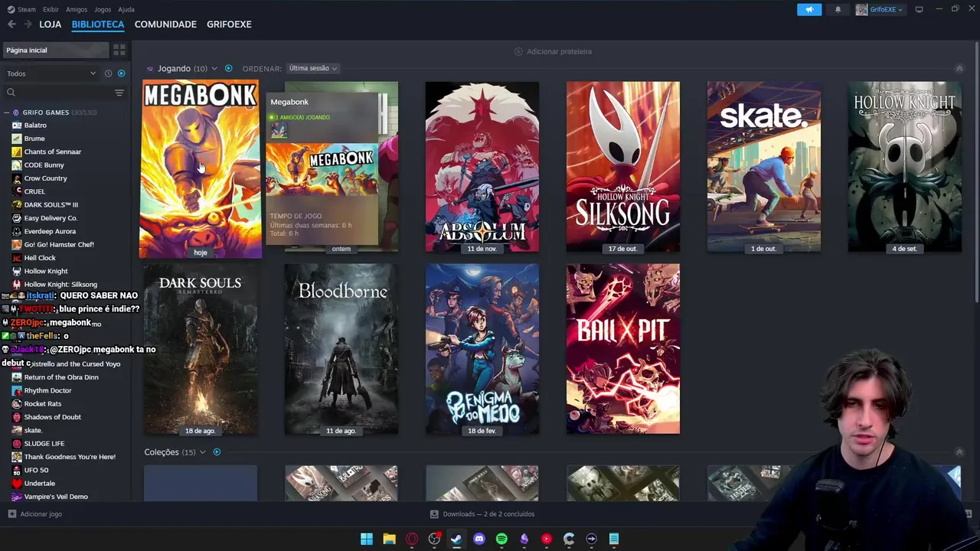Screen dimensions: 980x551
Task: Select Easy Delivery Co. in game list
Action: pos(51,218)
